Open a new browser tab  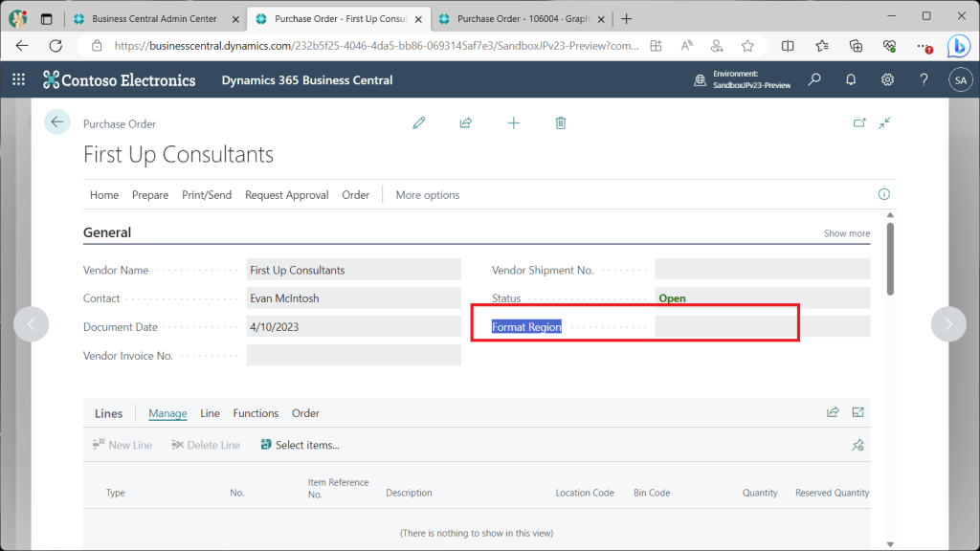(626, 19)
